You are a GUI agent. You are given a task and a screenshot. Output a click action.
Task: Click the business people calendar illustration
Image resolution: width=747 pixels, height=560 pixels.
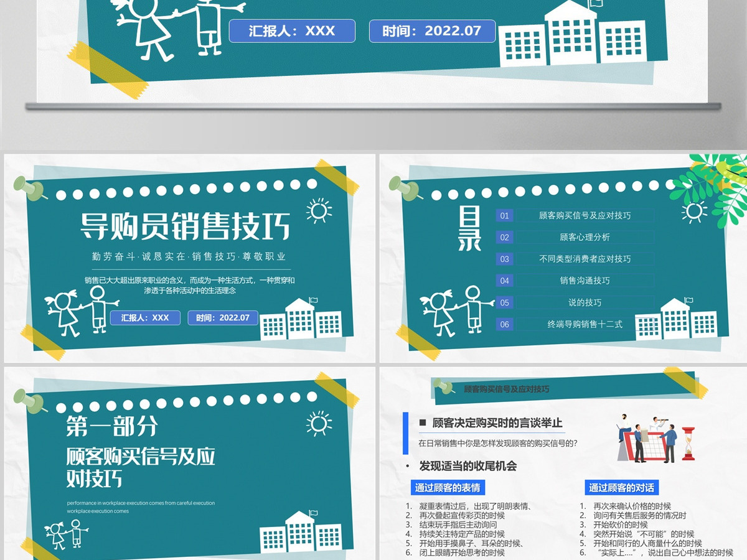click(646, 439)
